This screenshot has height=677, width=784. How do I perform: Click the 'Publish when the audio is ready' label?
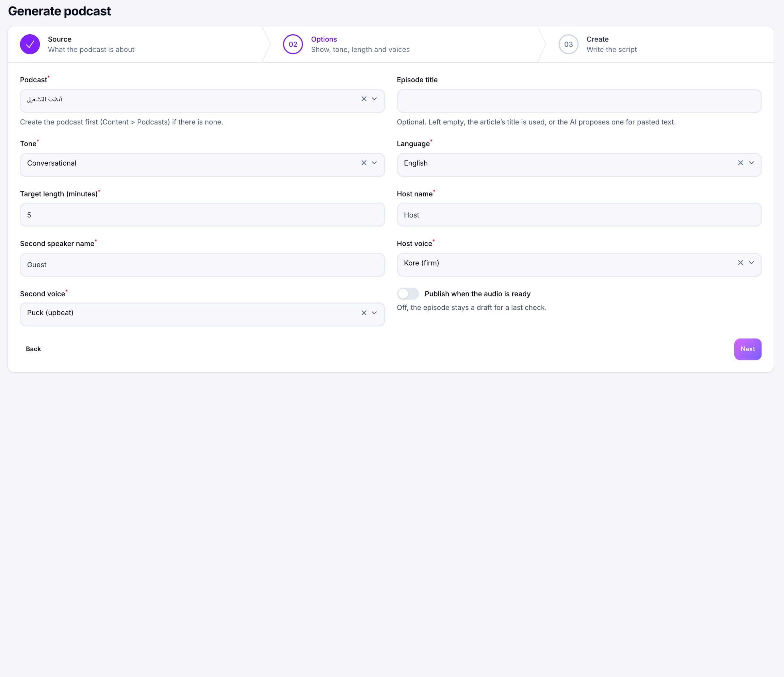tap(478, 294)
